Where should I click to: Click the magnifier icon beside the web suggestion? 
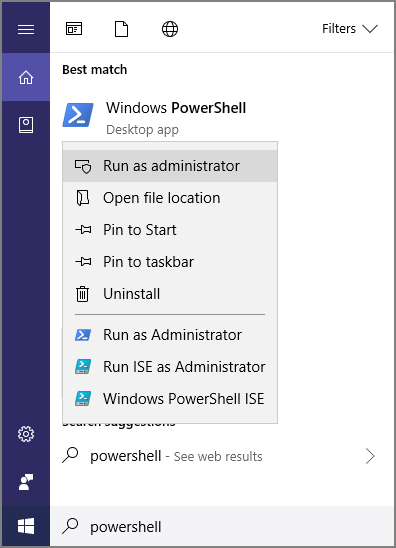(x=70, y=455)
